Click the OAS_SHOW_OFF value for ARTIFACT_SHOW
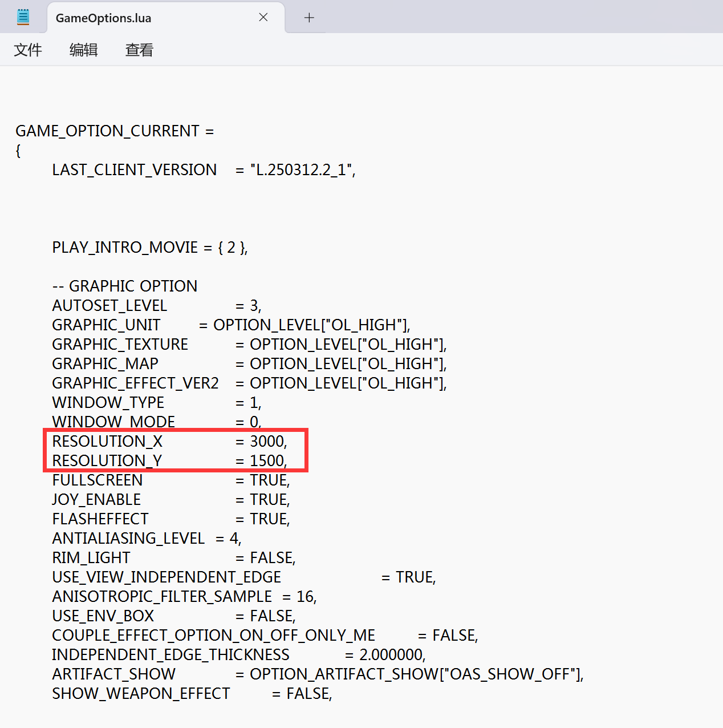The height and width of the screenshot is (728, 723). [x=510, y=674]
